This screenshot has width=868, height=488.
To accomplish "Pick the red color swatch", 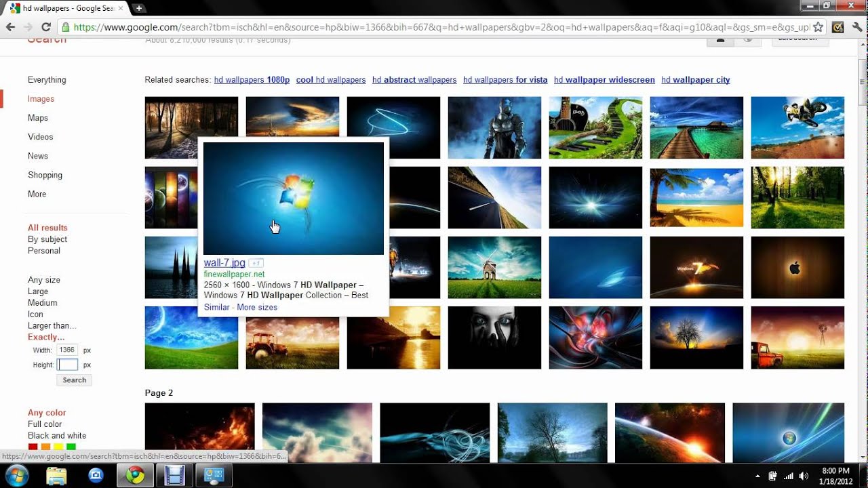I will tap(33, 447).
